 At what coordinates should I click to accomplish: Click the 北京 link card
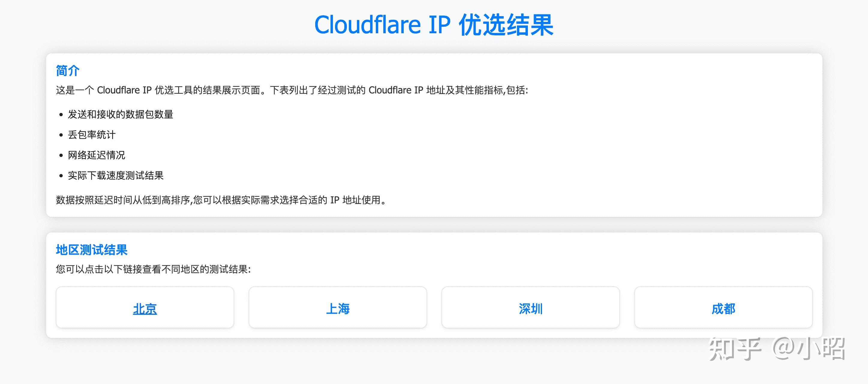click(145, 307)
